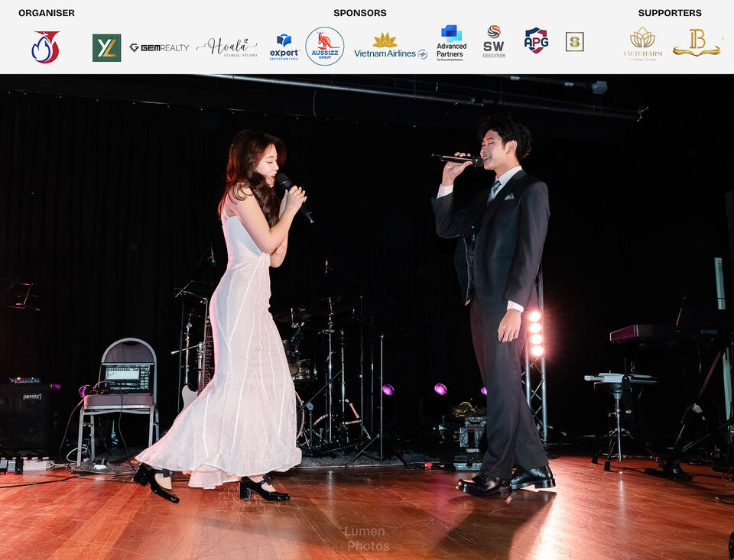Select the Vietnam Airlines lotus logo
The width and height of the screenshot is (734, 560).
point(391,47)
